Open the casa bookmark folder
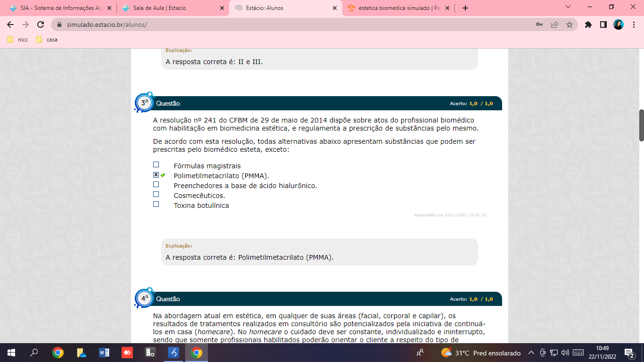The height and width of the screenshot is (362, 644). [47, 40]
